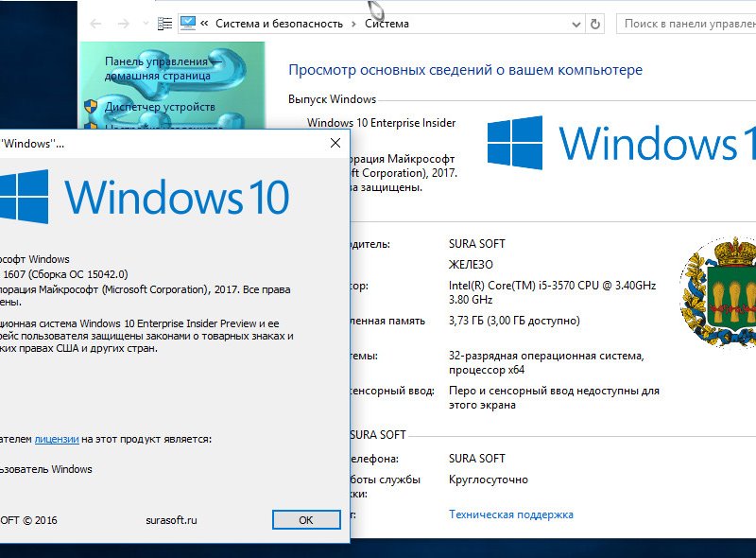Viewport: 756px width, 558px height.
Task: Select 'Windows 10 Enterprise Insider' edition text
Action: click(x=381, y=123)
